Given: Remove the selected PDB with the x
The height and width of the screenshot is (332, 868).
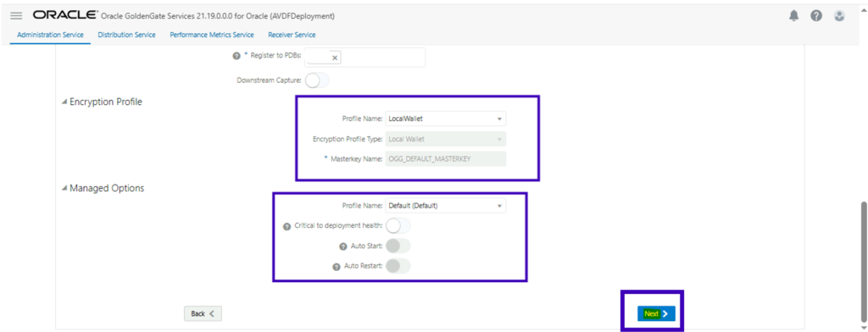Looking at the screenshot, I should tap(335, 58).
